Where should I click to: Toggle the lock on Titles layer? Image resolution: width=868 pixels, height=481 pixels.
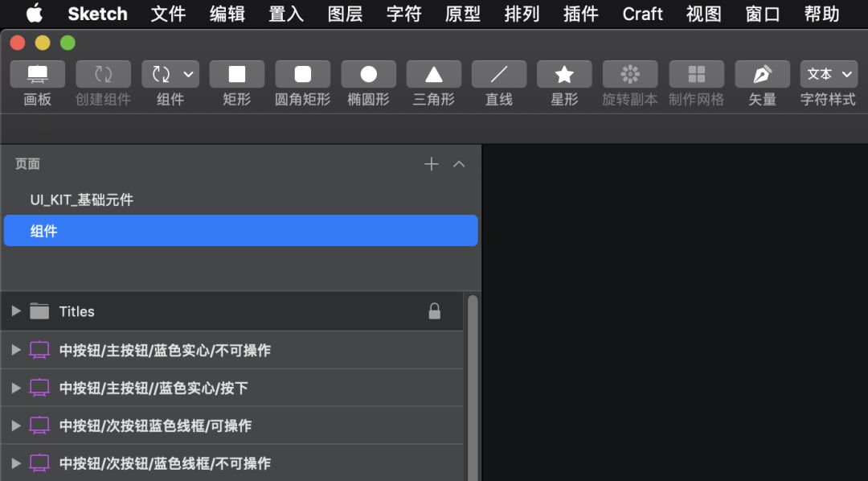pos(435,311)
